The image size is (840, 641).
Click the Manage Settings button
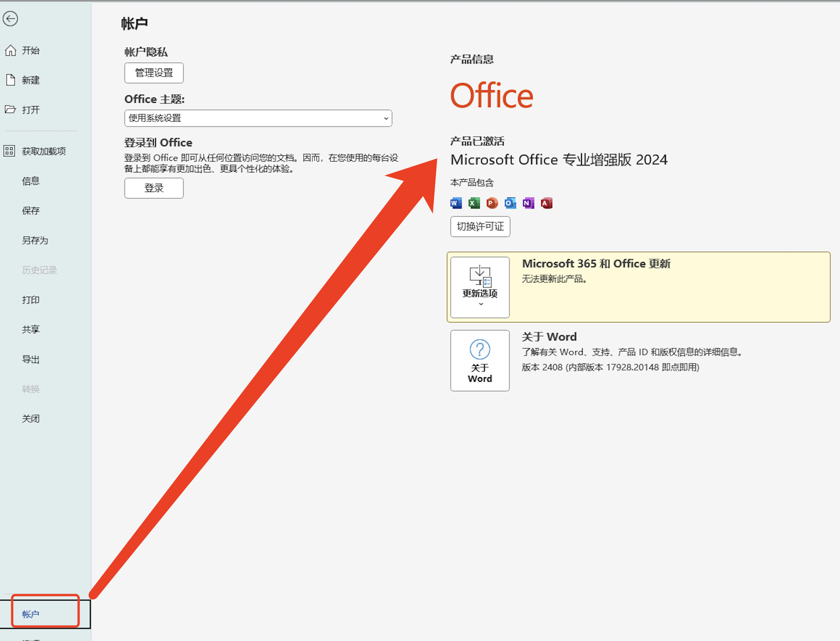(x=154, y=73)
